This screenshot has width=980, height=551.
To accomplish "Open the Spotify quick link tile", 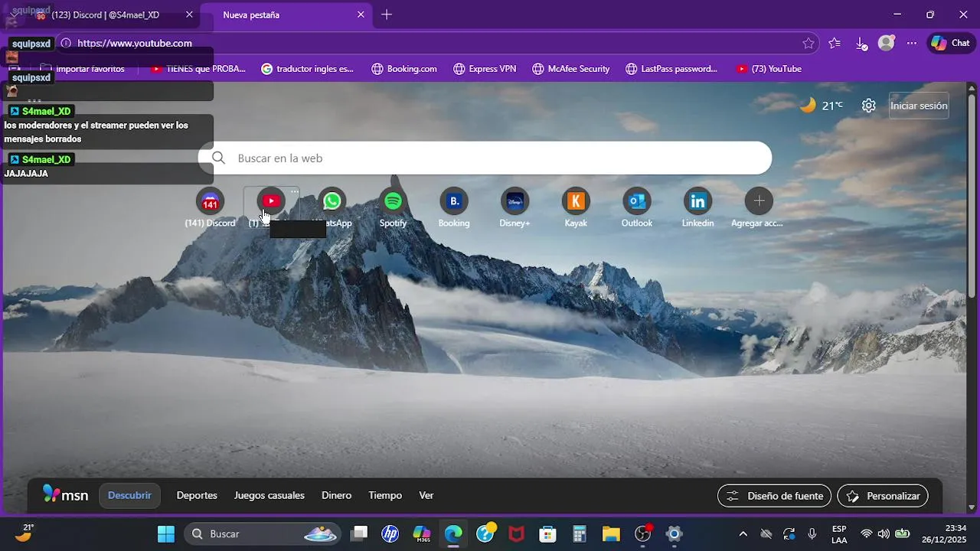I will coord(393,208).
